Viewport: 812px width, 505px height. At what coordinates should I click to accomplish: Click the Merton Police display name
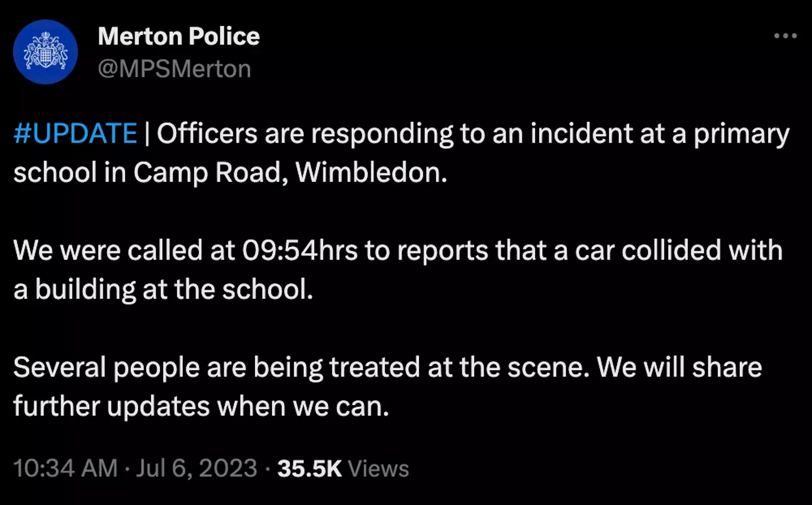point(179,36)
